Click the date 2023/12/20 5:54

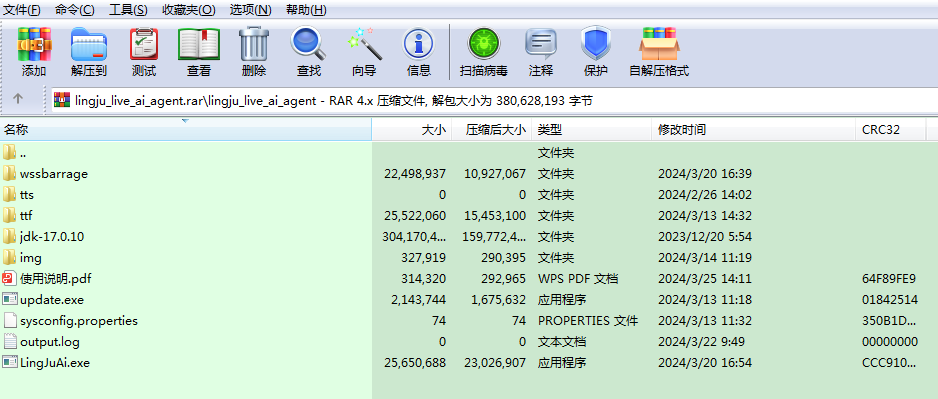coord(705,236)
